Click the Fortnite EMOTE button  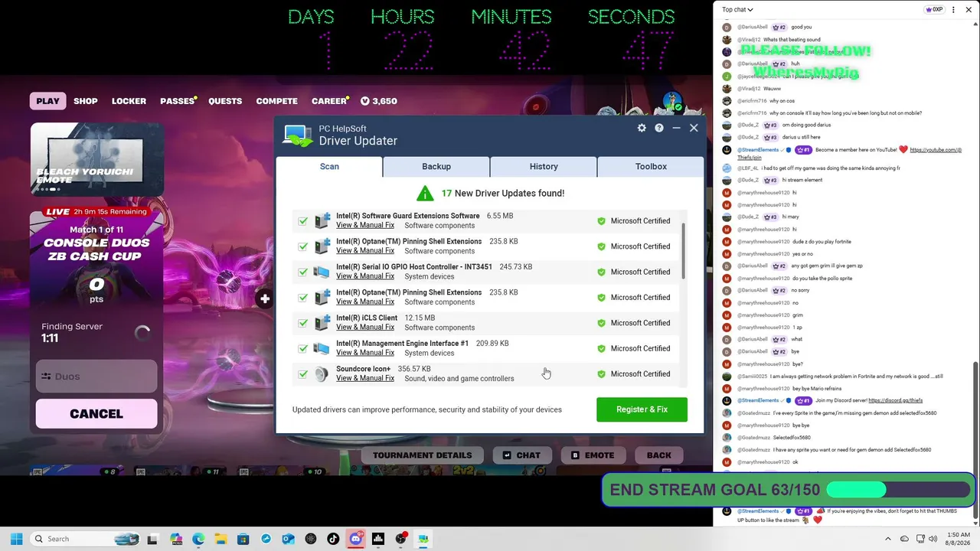tap(593, 455)
